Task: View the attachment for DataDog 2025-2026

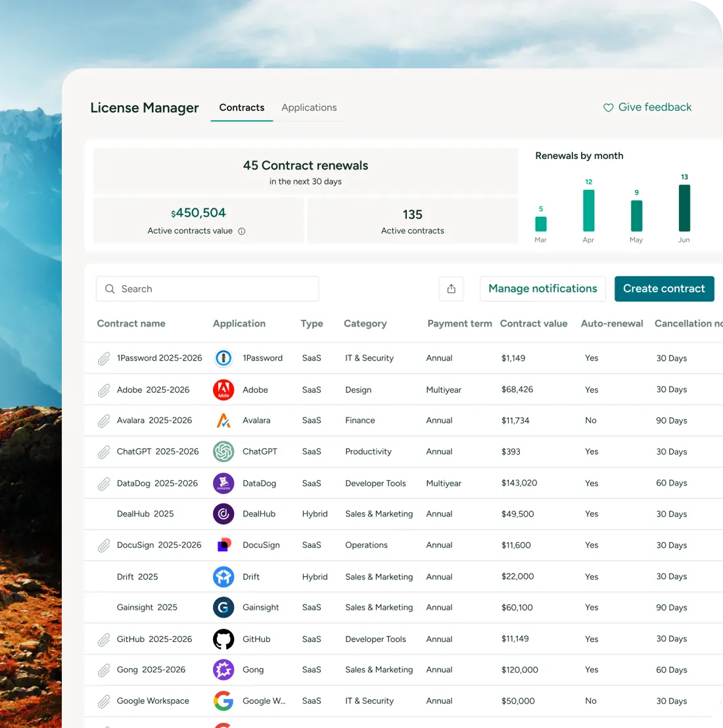Action: click(x=104, y=484)
